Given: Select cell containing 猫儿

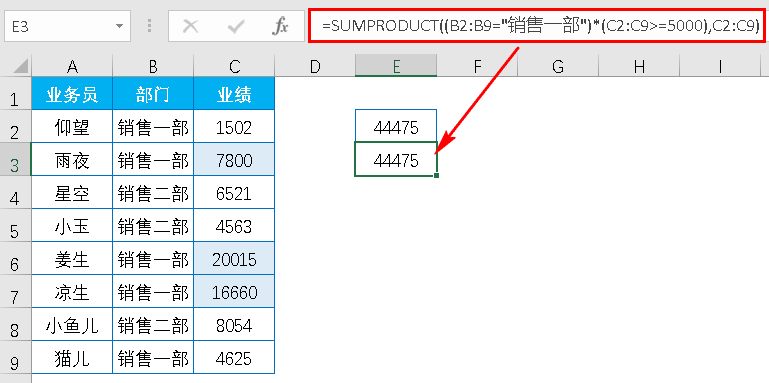Looking at the screenshot, I should pyautogui.click(x=72, y=357).
